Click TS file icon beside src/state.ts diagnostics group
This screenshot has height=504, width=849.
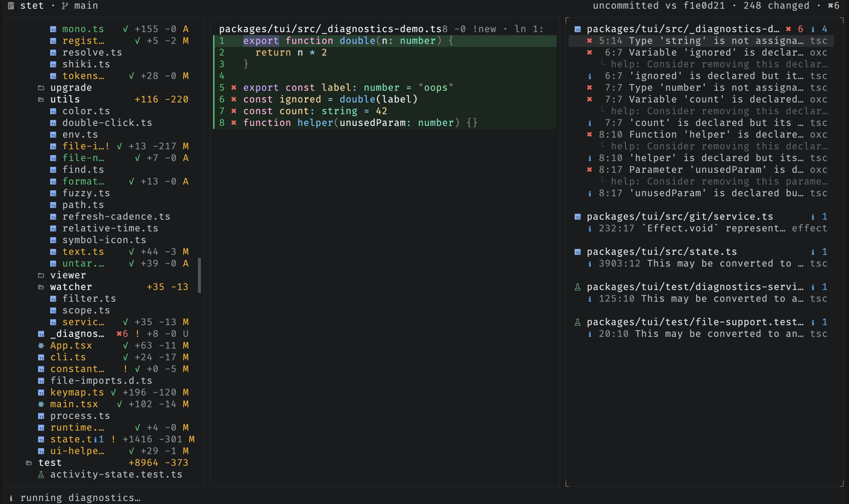[577, 252]
